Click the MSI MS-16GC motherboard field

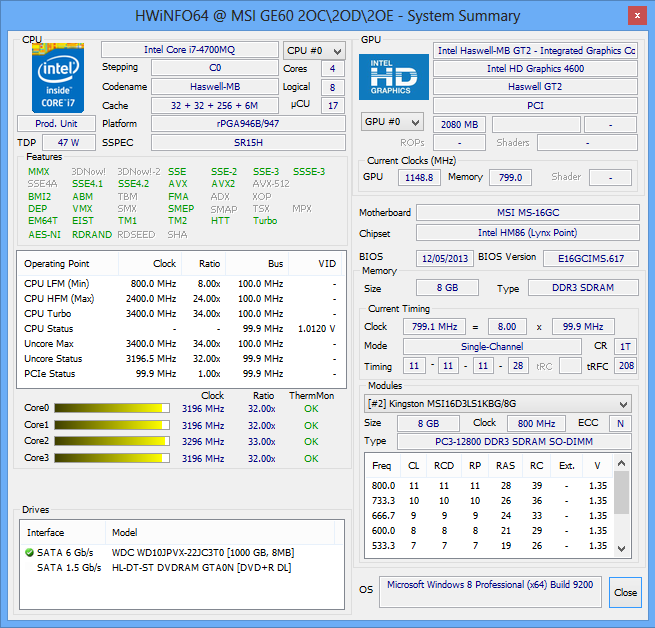(528, 213)
